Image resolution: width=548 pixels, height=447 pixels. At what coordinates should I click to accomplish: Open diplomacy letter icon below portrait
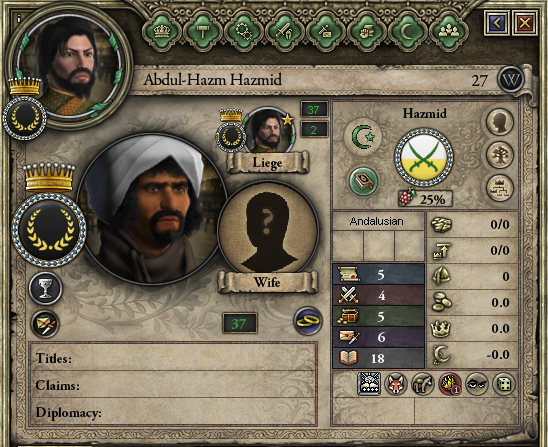(45, 324)
